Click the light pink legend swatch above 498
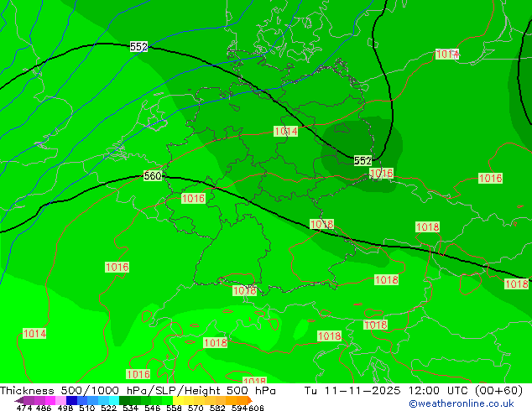This screenshot has height=411, width=532. [60, 400]
